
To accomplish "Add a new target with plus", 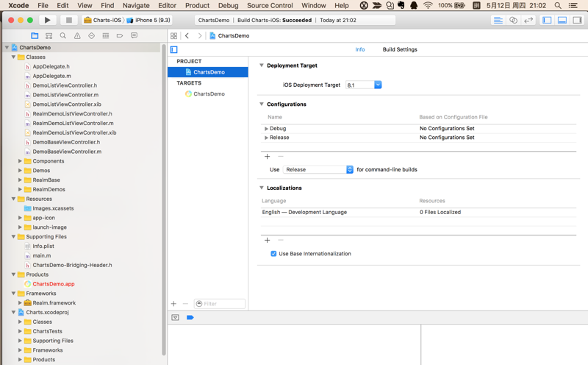I will pos(173,303).
